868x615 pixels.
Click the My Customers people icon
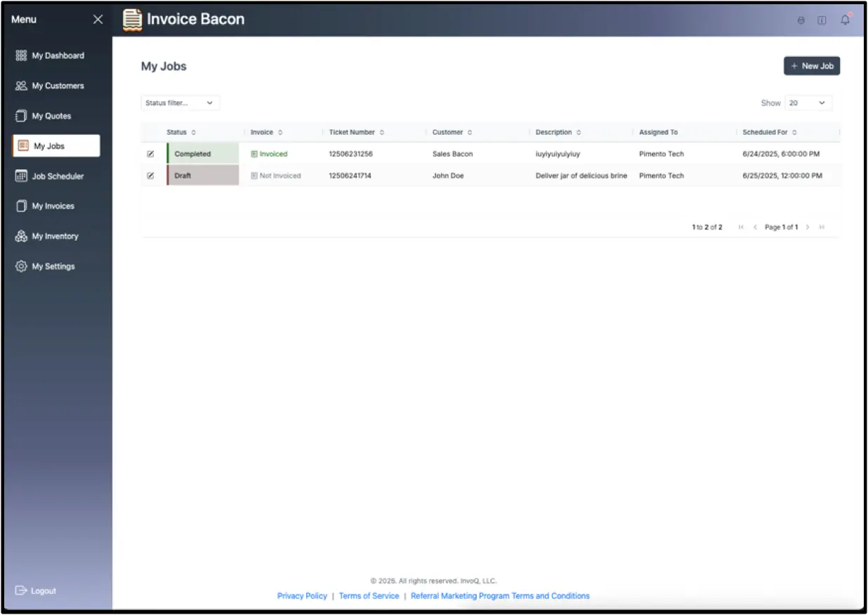tap(21, 86)
